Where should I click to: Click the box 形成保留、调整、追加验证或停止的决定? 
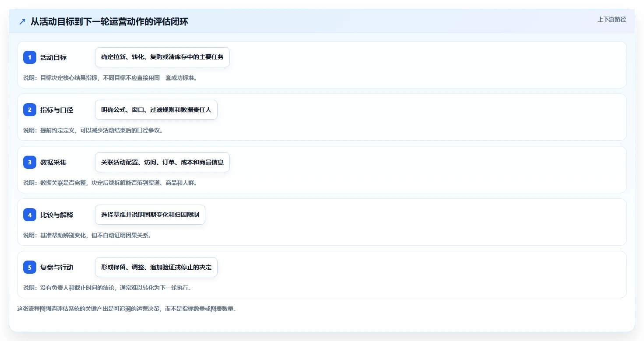[156, 267]
